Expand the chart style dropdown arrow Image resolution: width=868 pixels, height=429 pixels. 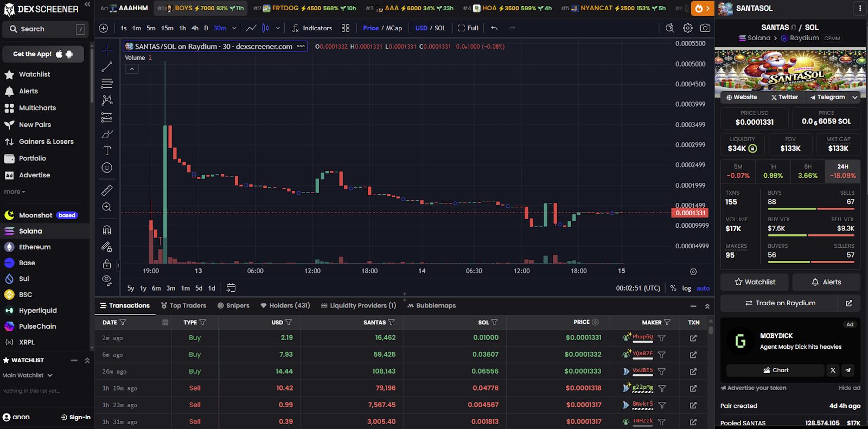(278, 28)
